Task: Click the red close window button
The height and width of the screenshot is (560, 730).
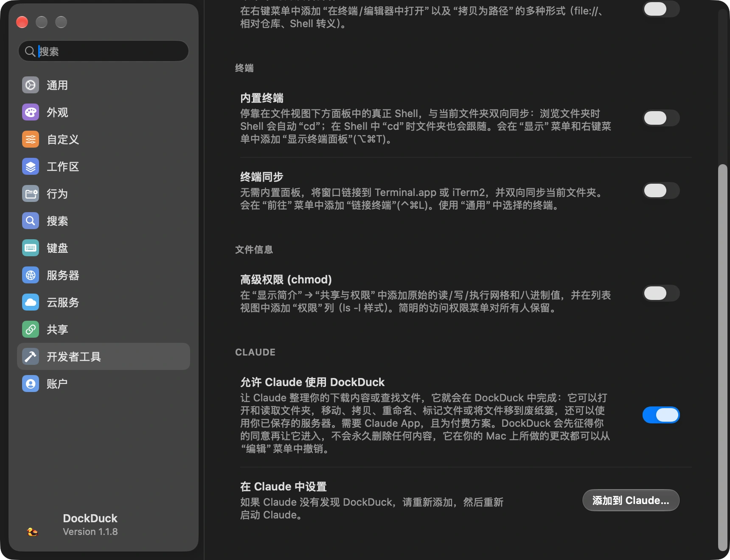Action: coord(22,22)
